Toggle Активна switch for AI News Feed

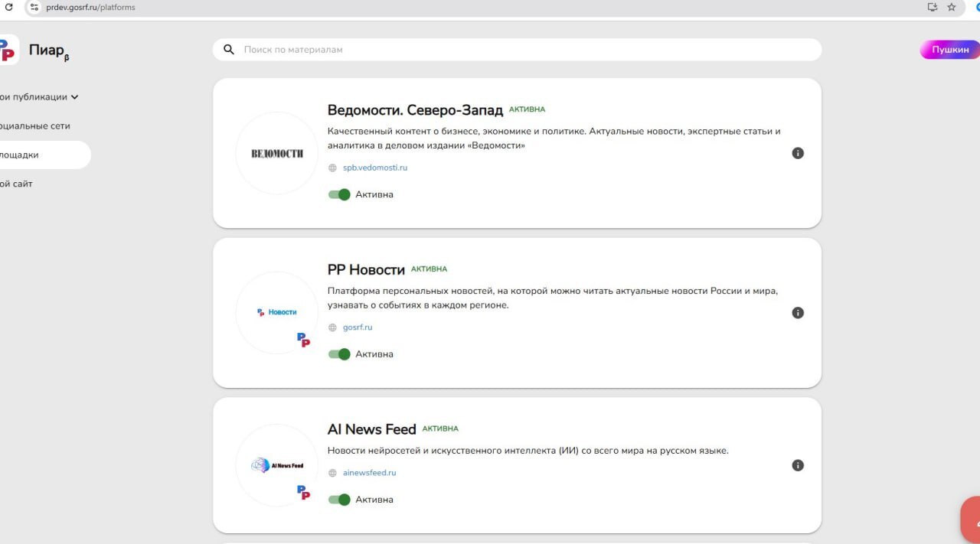tap(339, 500)
